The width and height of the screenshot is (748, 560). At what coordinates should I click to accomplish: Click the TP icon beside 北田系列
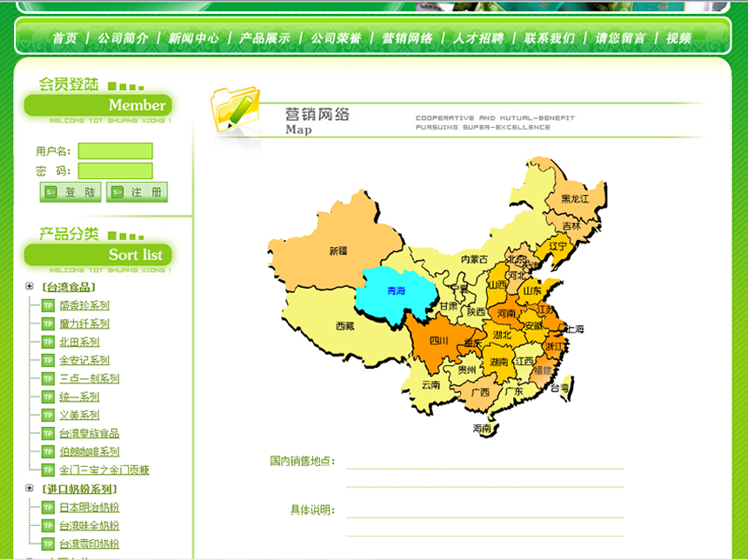49,342
